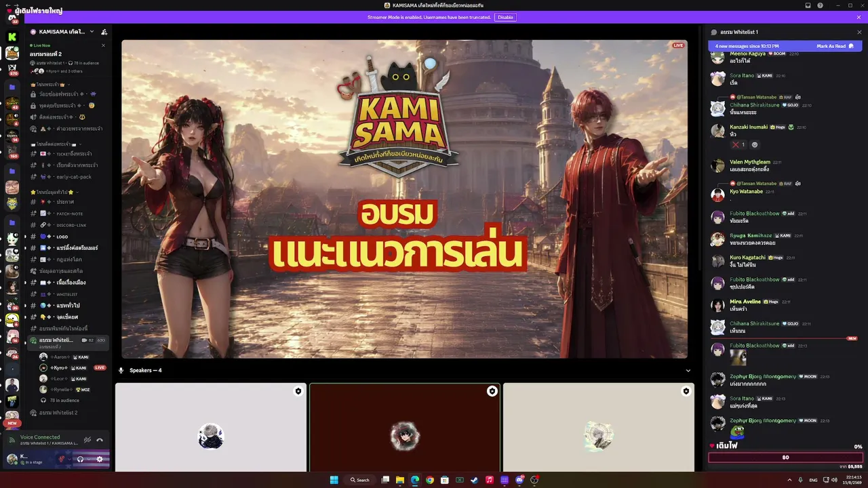Dismiss the Live Now stage card
The image size is (868, 488).
click(x=103, y=45)
